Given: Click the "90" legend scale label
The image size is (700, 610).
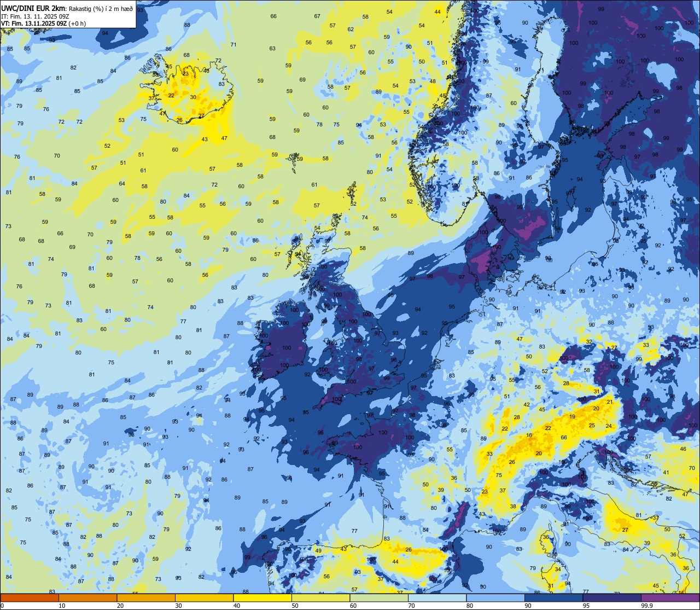Looking at the screenshot, I should (528, 606).
